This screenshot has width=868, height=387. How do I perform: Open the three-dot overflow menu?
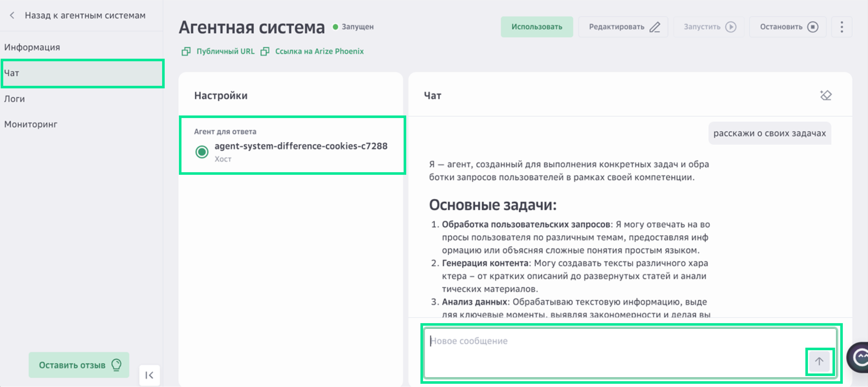click(842, 27)
